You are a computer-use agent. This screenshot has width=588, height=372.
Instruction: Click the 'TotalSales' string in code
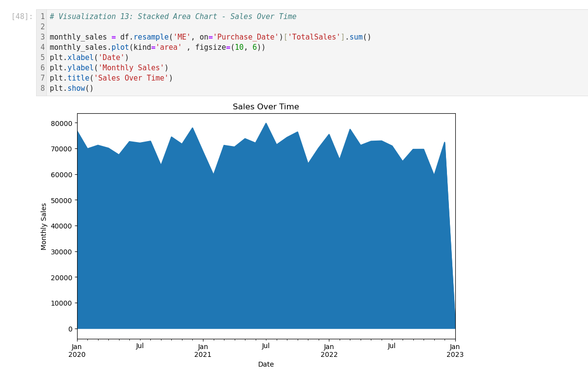(x=314, y=37)
